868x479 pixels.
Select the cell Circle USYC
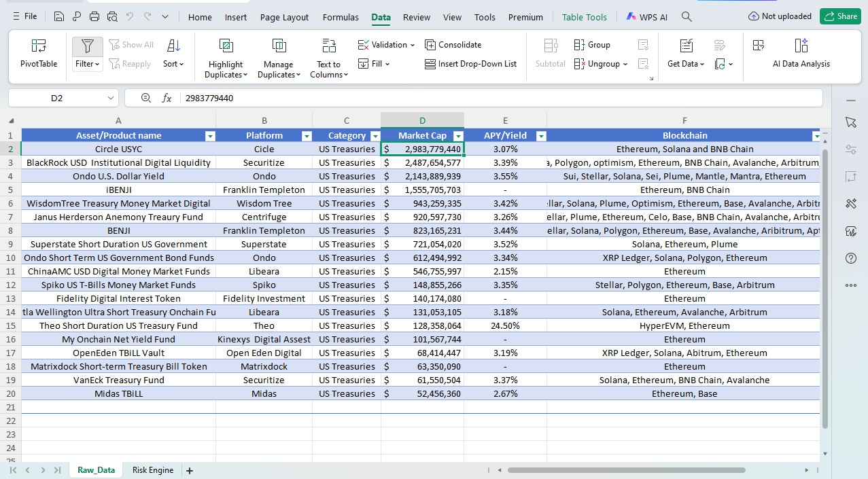[118, 149]
